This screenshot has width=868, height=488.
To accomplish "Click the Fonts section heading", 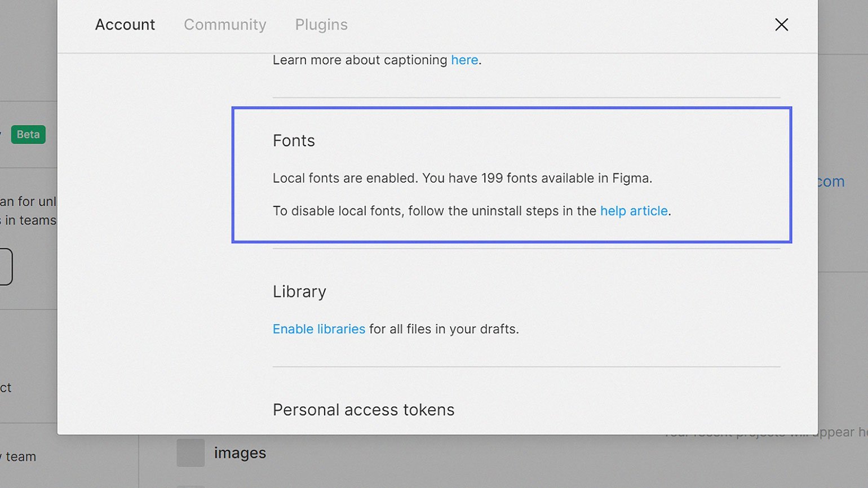I will tap(294, 141).
